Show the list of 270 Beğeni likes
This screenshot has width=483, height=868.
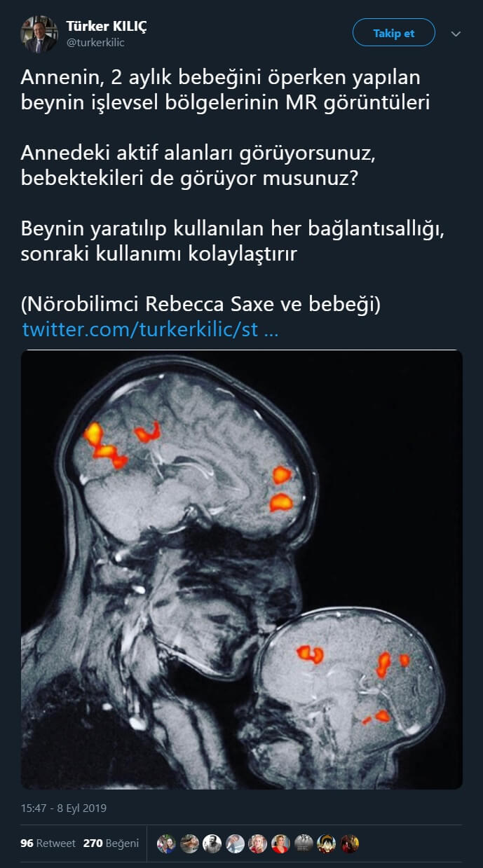pyautogui.click(x=111, y=843)
